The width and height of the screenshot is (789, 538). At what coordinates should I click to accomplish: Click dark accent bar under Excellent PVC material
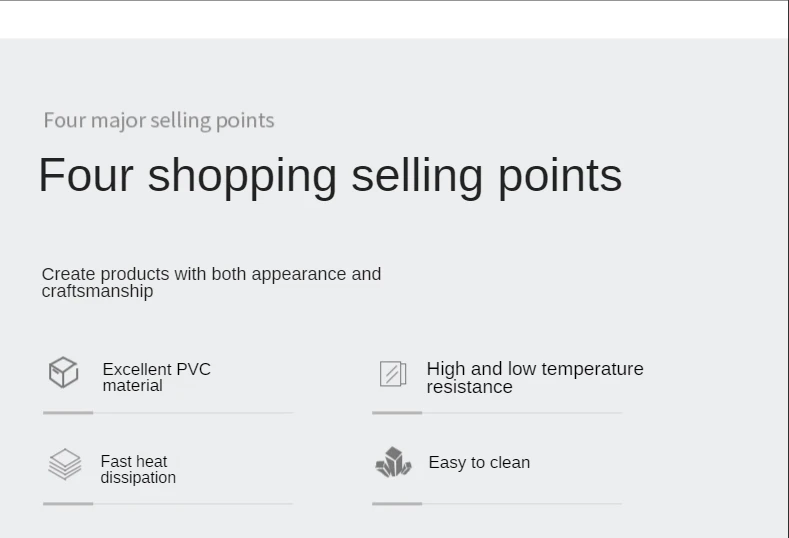(68, 413)
